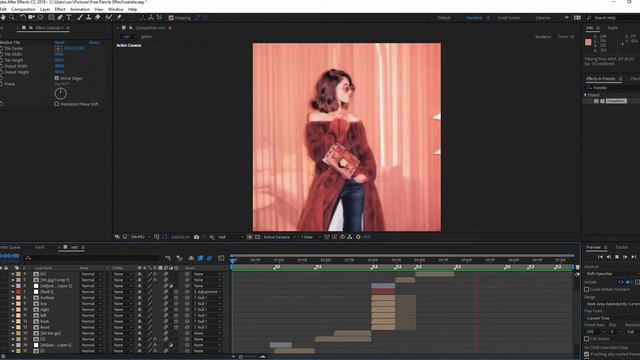
Task: Open the viewer magnification dropdown
Action: coord(141,237)
